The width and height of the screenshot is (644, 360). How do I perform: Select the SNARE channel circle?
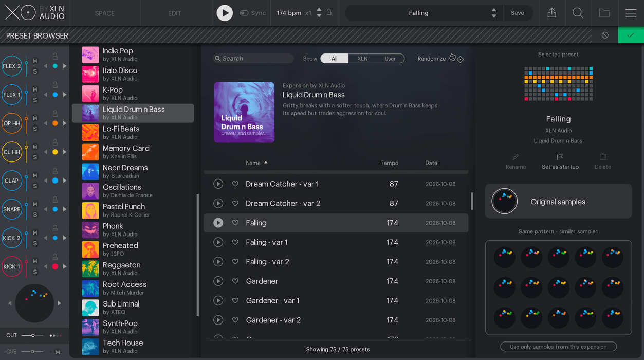(12, 209)
